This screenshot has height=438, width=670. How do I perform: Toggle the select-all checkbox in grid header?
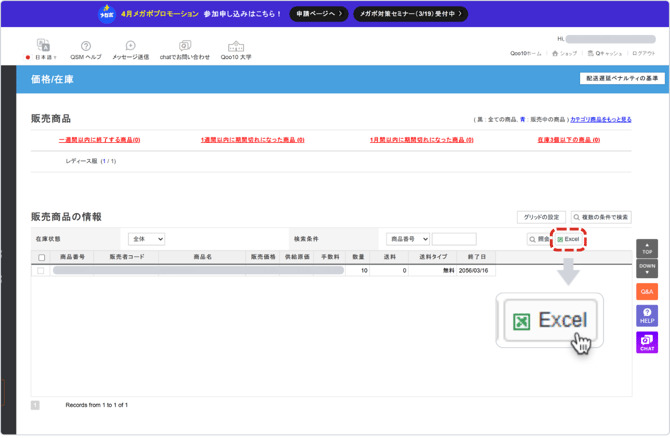click(x=42, y=257)
